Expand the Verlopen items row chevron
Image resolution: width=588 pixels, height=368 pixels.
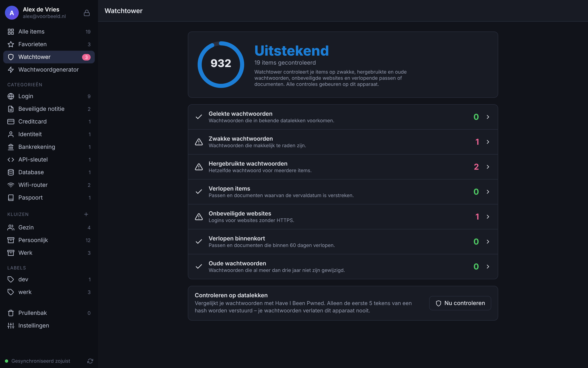click(488, 192)
